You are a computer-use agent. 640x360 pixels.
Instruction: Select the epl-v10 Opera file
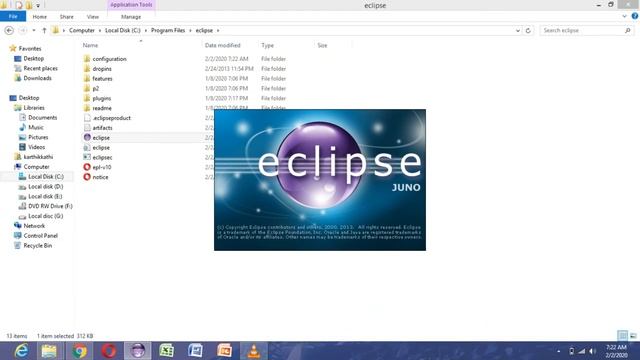[102, 167]
